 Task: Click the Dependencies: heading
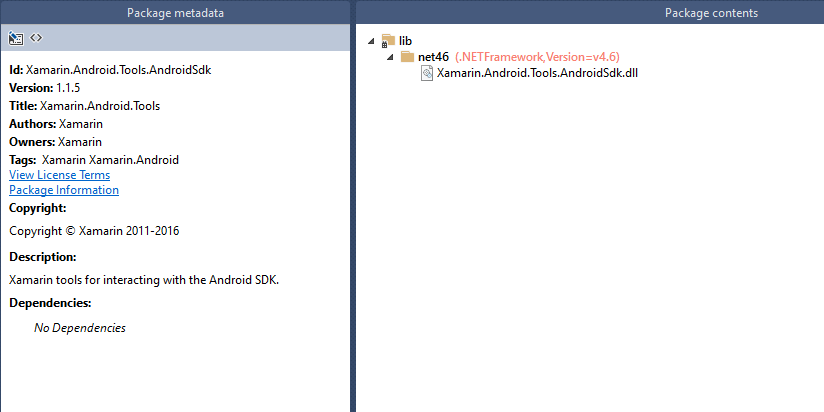coord(50,303)
